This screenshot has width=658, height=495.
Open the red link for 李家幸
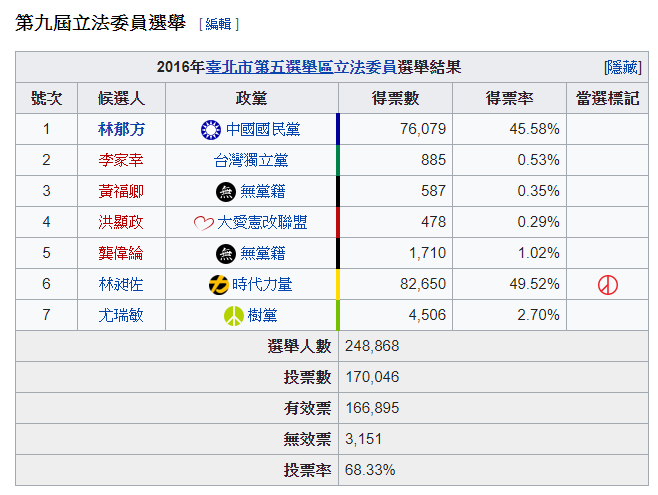(x=121, y=160)
